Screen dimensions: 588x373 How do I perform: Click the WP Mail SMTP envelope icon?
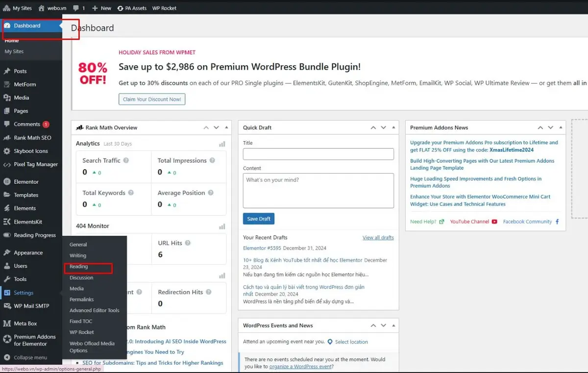tap(7, 306)
